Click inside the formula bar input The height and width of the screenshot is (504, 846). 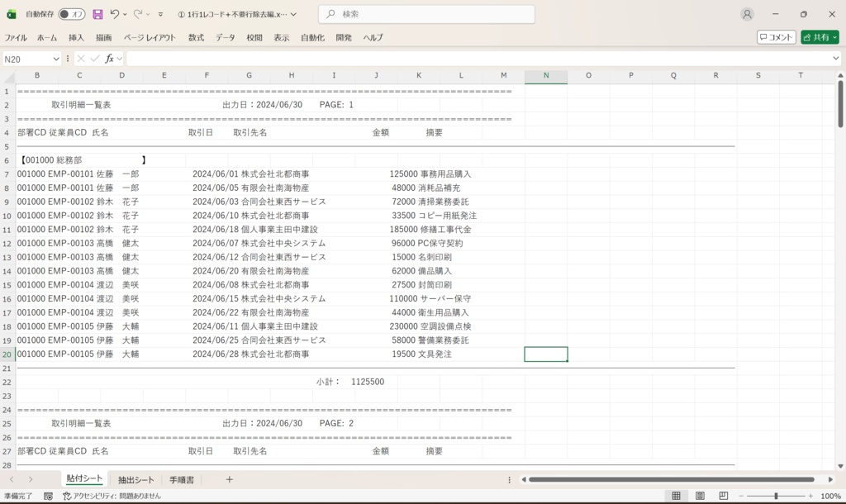coord(478,59)
